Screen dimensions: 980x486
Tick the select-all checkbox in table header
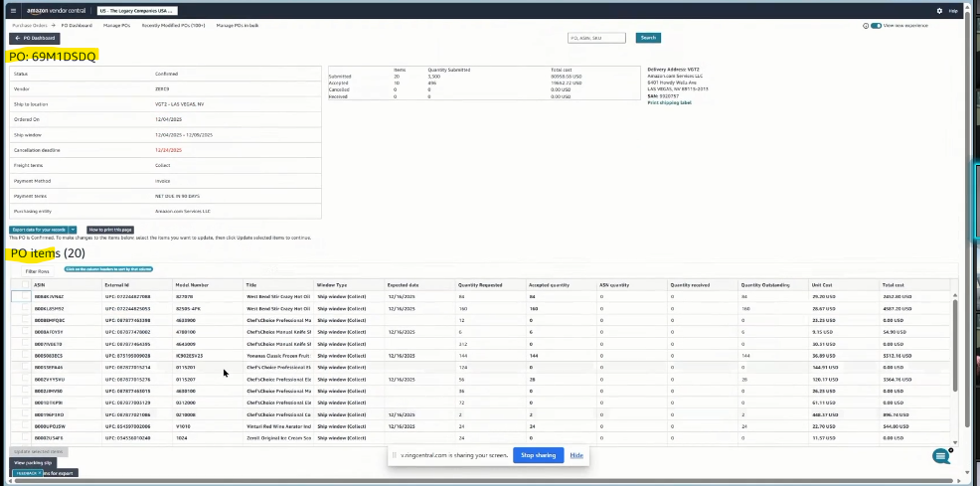click(26, 285)
